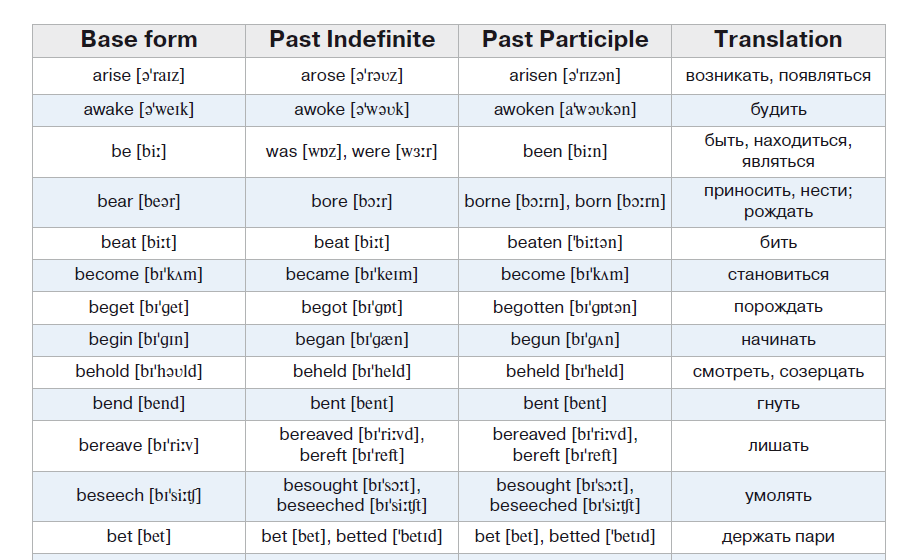Click the "awoke" past indefinite cell
902x560 pixels.
coord(352,110)
